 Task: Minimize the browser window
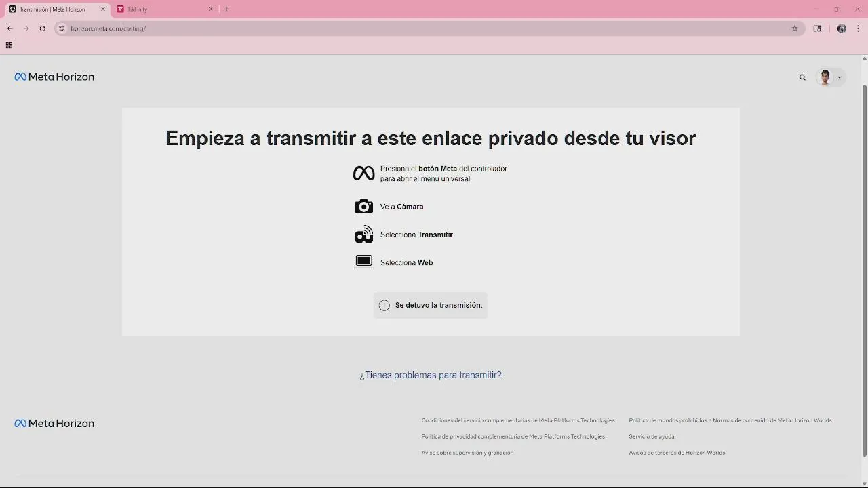[816, 9]
